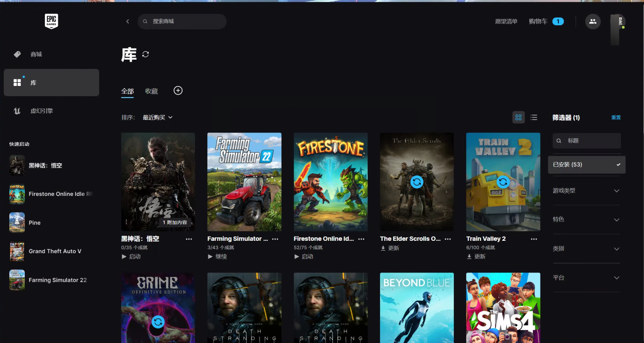Open the 最近购买 sort dropdown

pos(157,117)
